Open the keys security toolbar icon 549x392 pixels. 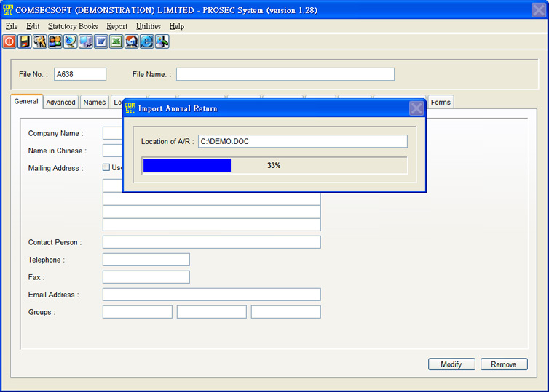[40, 42]
